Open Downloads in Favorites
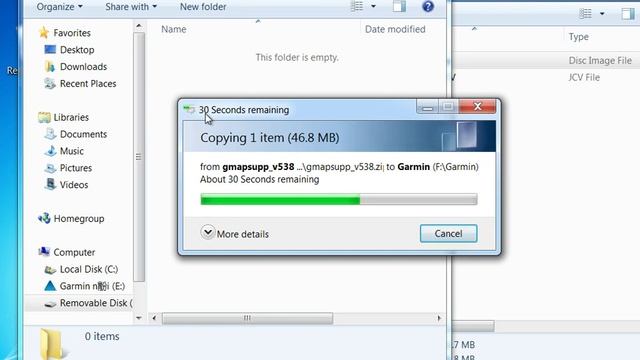Viewport: 640px width, 360px height. (x=83, y=67)
